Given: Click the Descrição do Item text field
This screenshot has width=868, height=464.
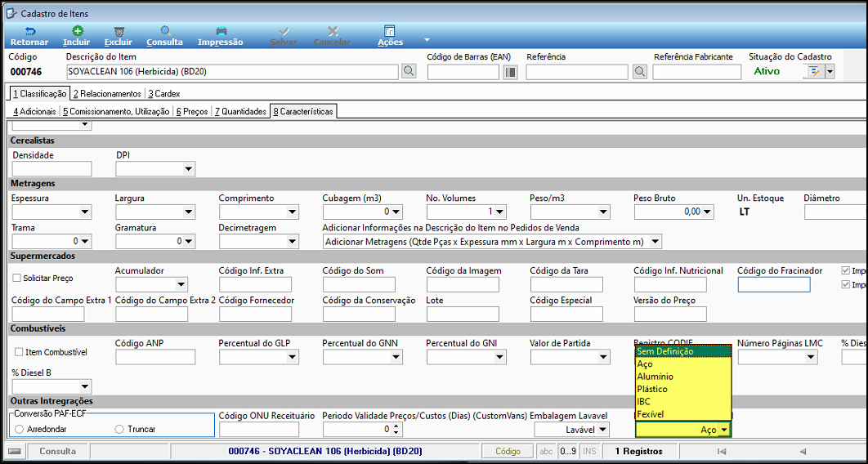Looking at the screenshot, I should coord(232,72).
